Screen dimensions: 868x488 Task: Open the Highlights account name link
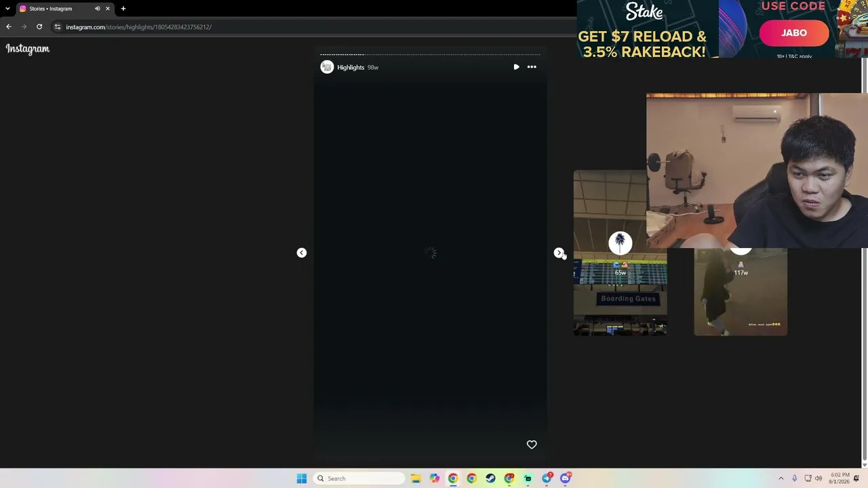pos(351,68)
